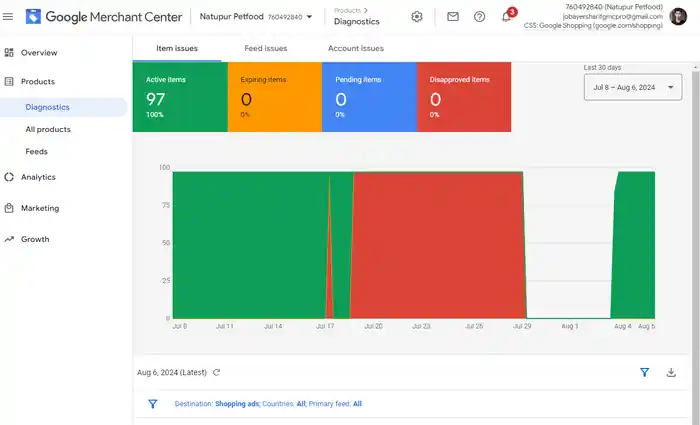This screenshot has width=700, height=425.
Task: Click the red Disapproved items card
Action: click(x=464, y=97)
